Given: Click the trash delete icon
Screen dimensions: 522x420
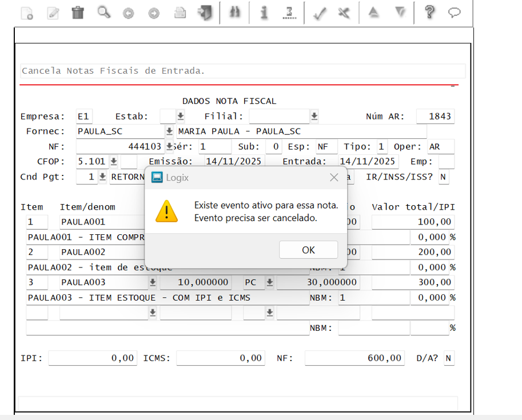Looking at the screenshot, I should [x=78, y=13].
